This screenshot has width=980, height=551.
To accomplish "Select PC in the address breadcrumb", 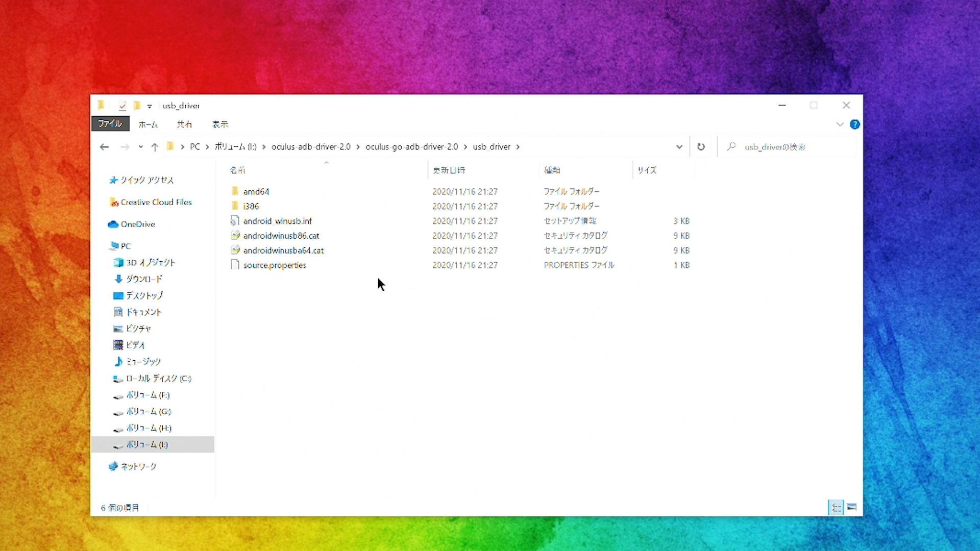I will [195, 147].
